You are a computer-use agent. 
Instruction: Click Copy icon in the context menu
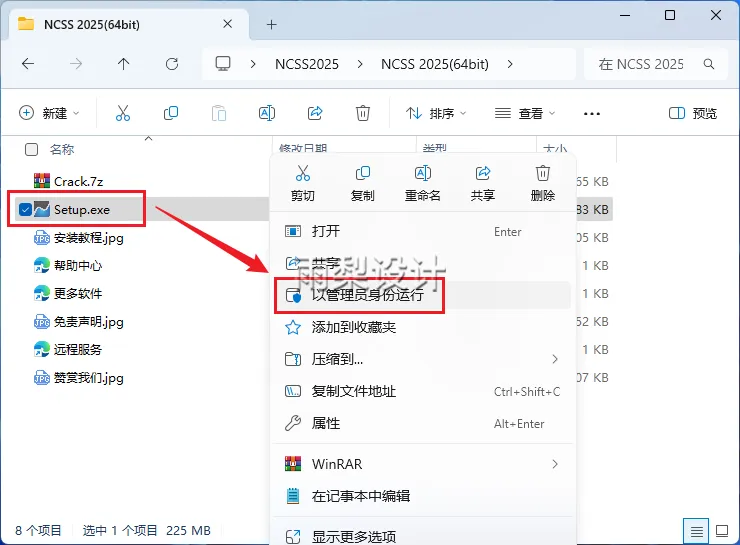(362, 174)
